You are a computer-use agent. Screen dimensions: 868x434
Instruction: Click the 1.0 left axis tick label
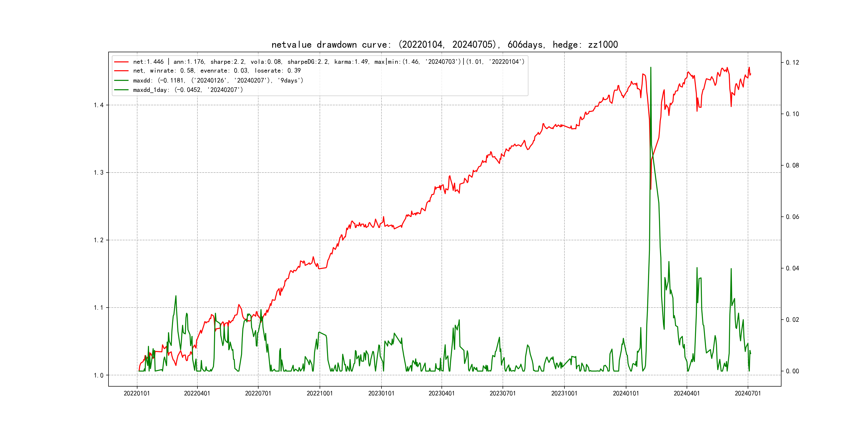[98, 375]
